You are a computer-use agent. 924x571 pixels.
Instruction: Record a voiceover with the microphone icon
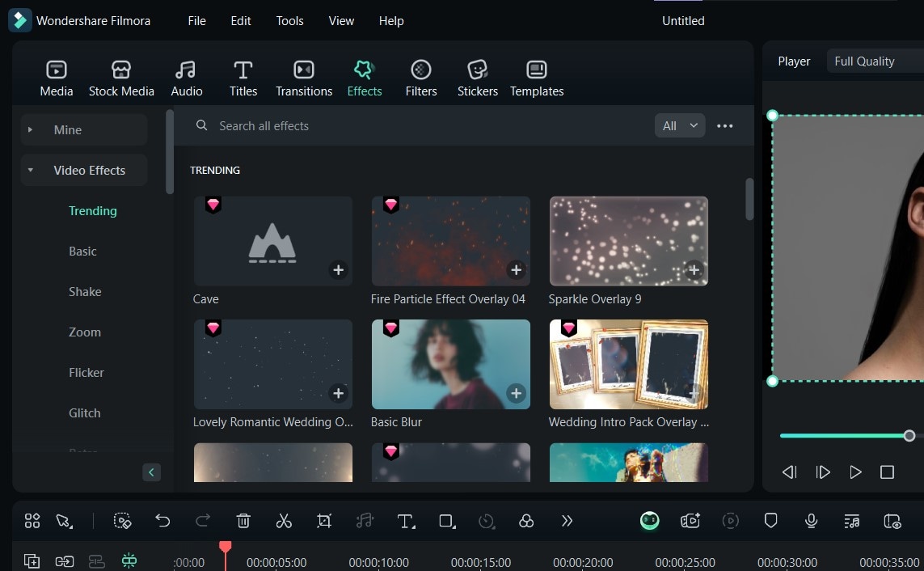(811, 521)
